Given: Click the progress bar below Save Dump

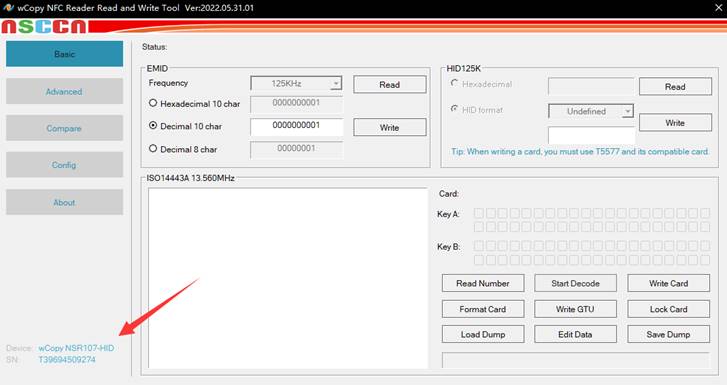Looking at the screenshot, I should tap(575, 360).
